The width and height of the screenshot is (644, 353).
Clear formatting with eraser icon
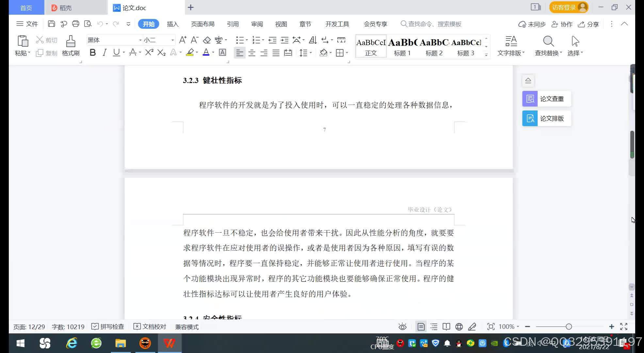207,40
